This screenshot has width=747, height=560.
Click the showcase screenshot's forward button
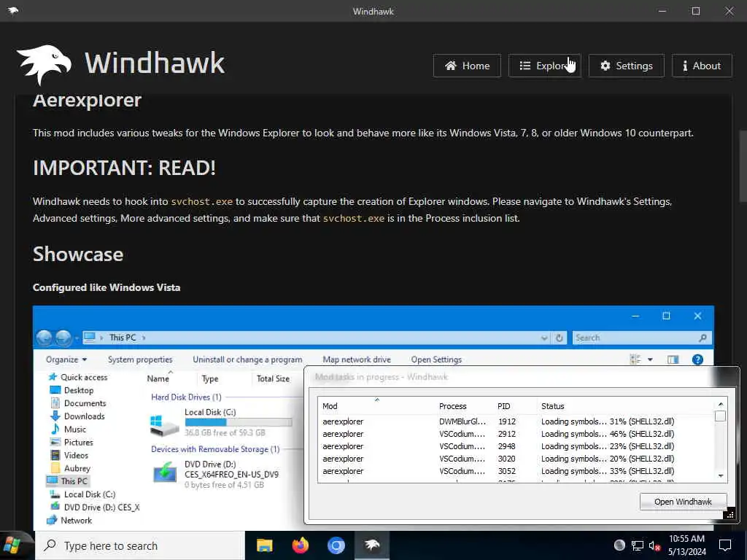63,338
